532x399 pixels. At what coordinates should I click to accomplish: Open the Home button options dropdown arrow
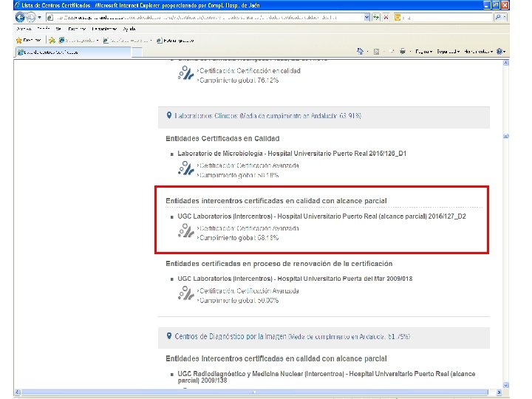368,52
